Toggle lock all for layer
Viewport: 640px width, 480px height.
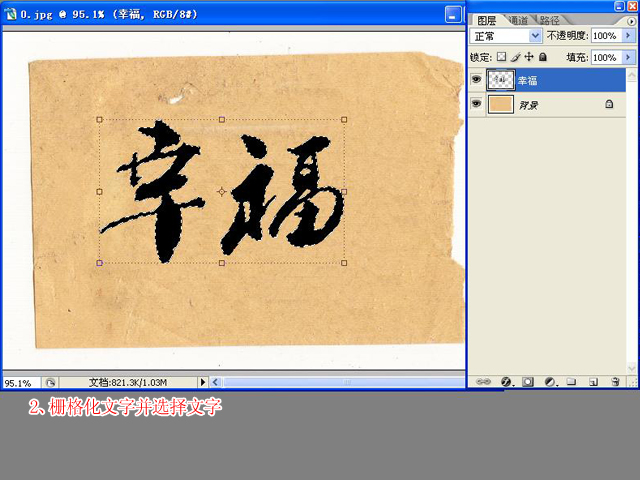[542, 58]
